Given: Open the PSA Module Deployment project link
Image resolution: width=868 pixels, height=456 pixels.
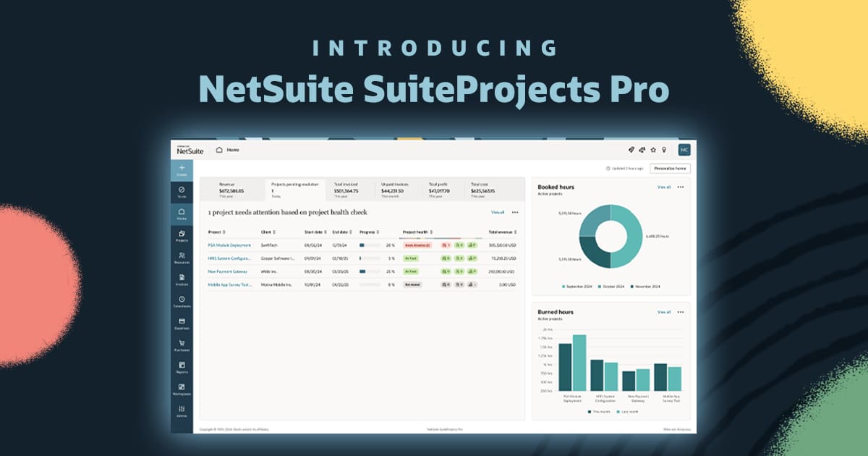Looking at the screenshot, I should click(229, 245).
